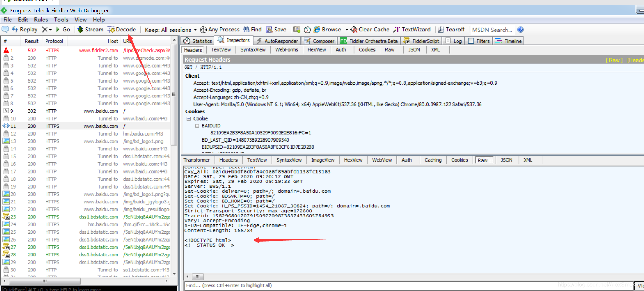Click the blue help icon

click(x=521, y=30)
